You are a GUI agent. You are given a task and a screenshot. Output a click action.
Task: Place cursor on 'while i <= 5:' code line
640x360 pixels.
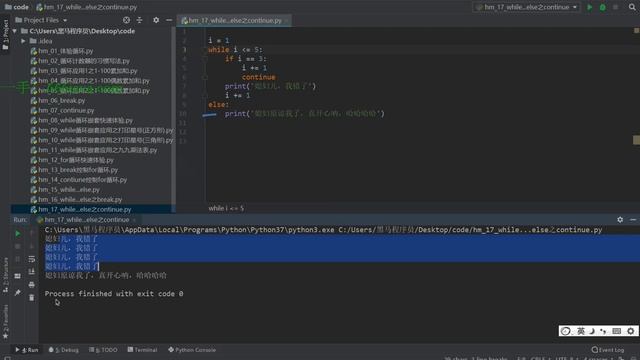(x=235, y=50)
